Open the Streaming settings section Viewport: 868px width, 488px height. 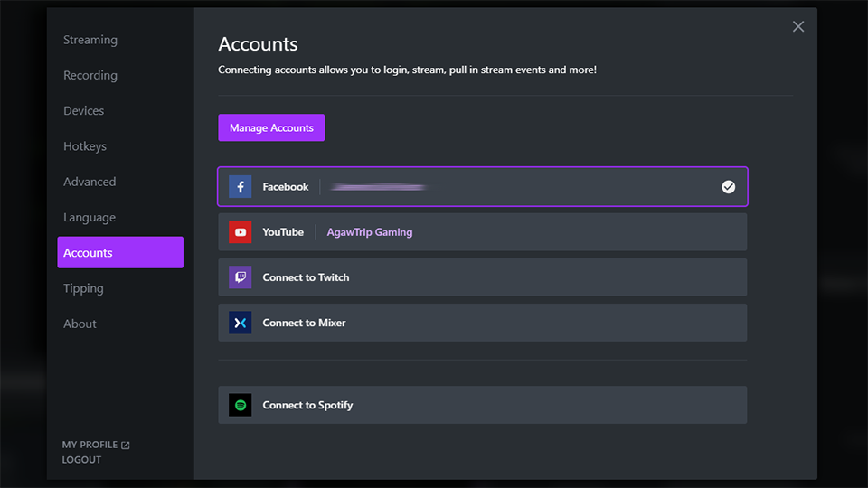point(90,40)
